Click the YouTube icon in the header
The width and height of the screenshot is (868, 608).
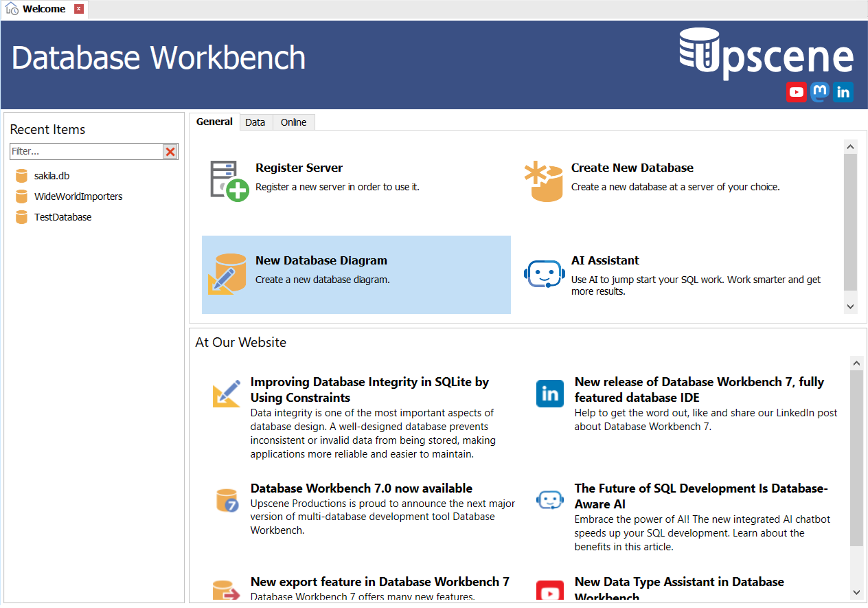click(x=797, y=92)
